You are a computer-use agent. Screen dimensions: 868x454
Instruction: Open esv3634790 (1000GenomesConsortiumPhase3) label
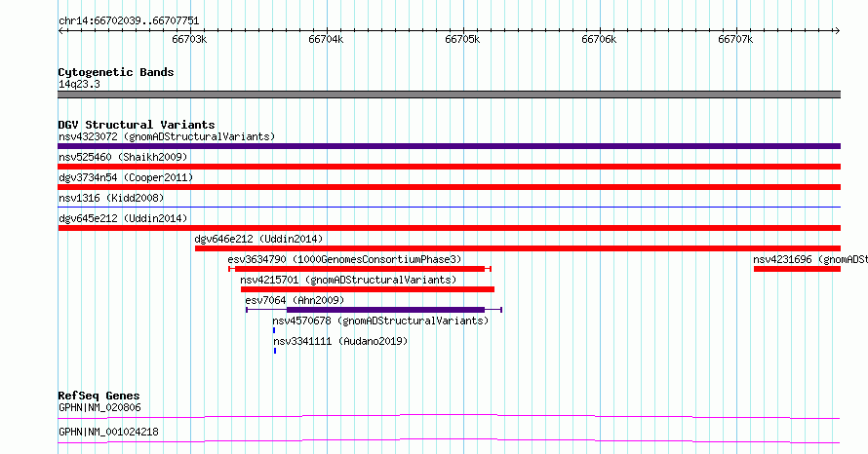pyautogui.click(x=344, y=259)
